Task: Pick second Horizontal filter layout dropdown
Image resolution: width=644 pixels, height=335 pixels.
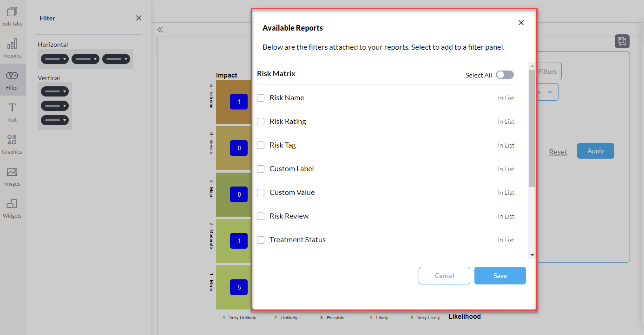Action: click(x=85, y=59)
